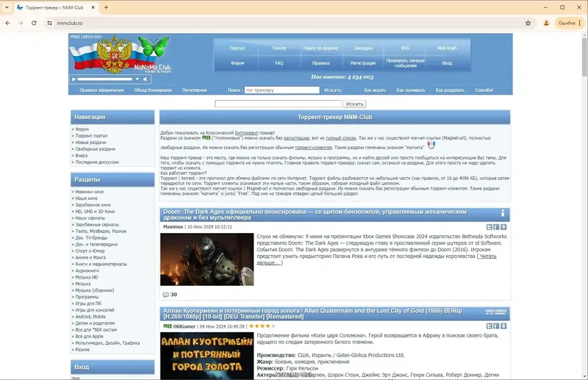Click the Ошибка browser error button
588x380 pixels.
[x=569, y=23]
